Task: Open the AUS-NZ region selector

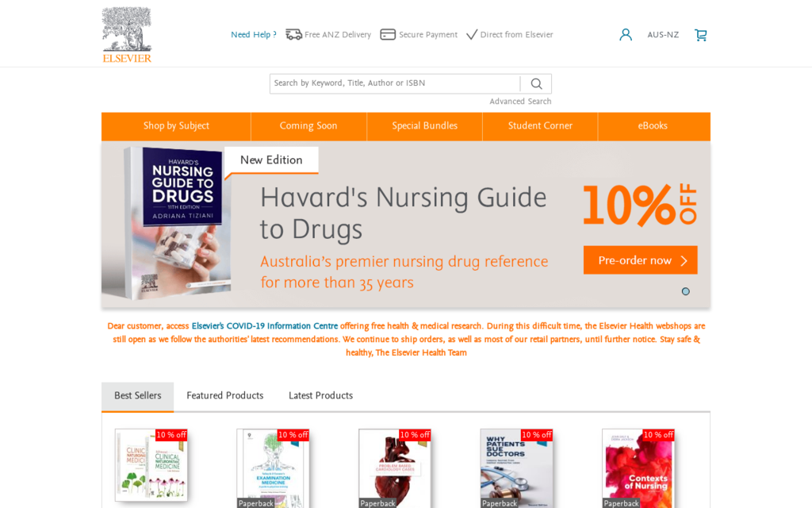Action: (x=663, y=35)
